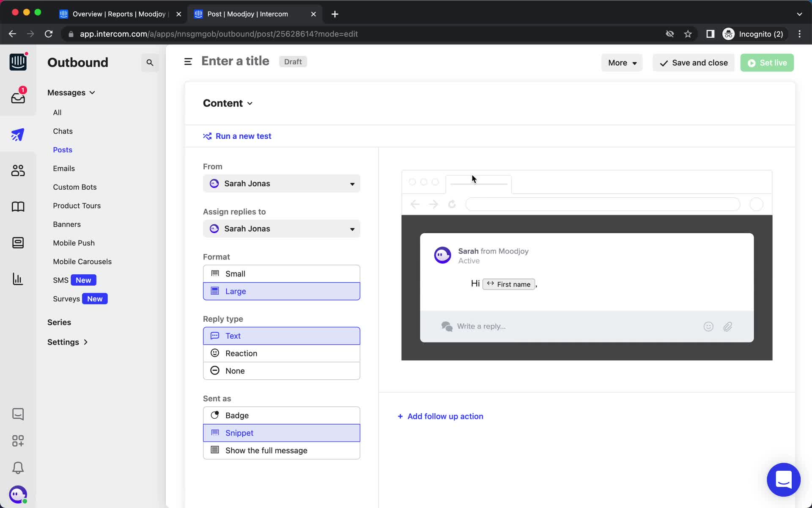Choose None reply type
812x508 pixels.
281,371
